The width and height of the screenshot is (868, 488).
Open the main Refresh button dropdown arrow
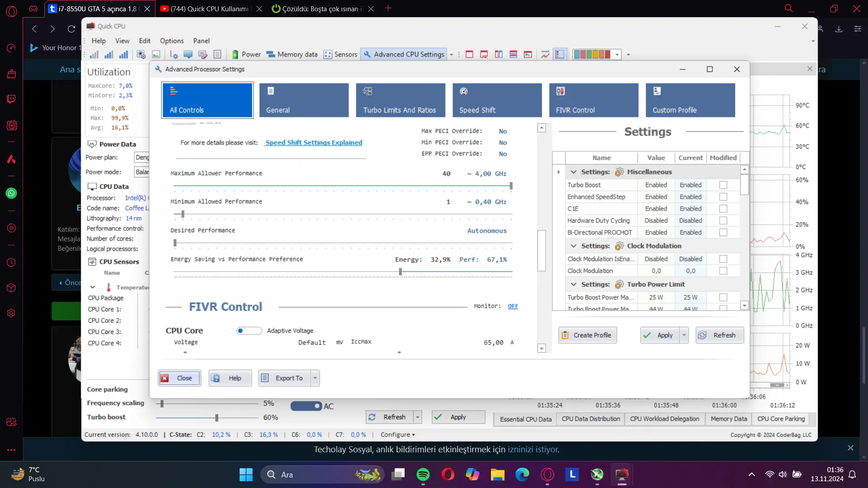click(x=418, y=417)
